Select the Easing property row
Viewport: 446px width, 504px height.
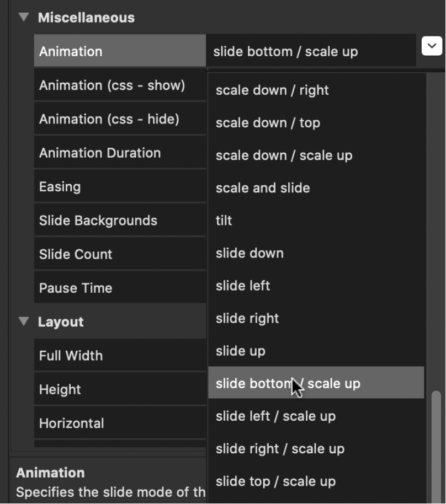pyautogui.click(x=120, y=186)
